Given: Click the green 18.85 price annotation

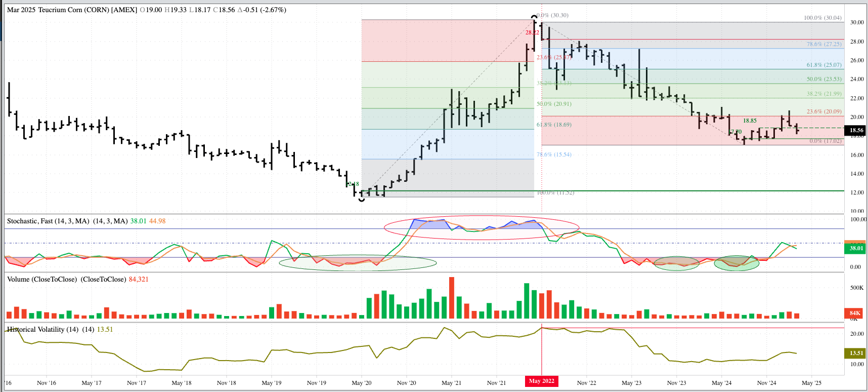Looking at the screenshot, I should (750, 121).
